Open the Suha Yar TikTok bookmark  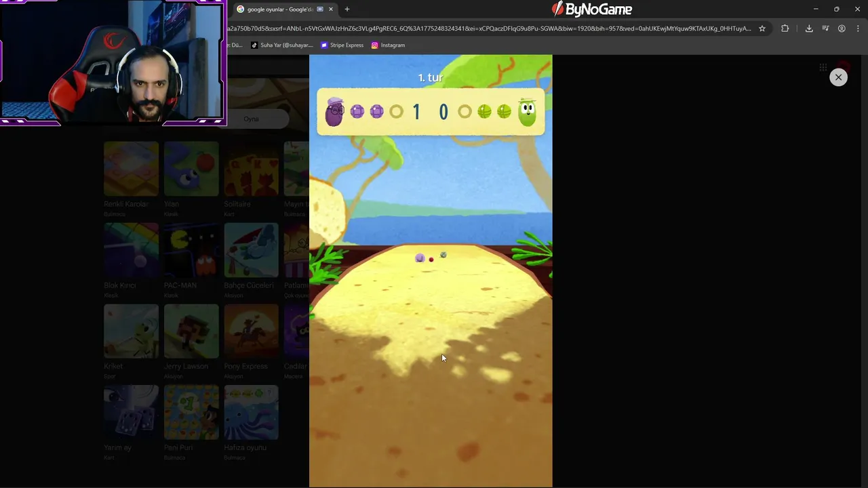pyautogui.click(x=282, y=45)
